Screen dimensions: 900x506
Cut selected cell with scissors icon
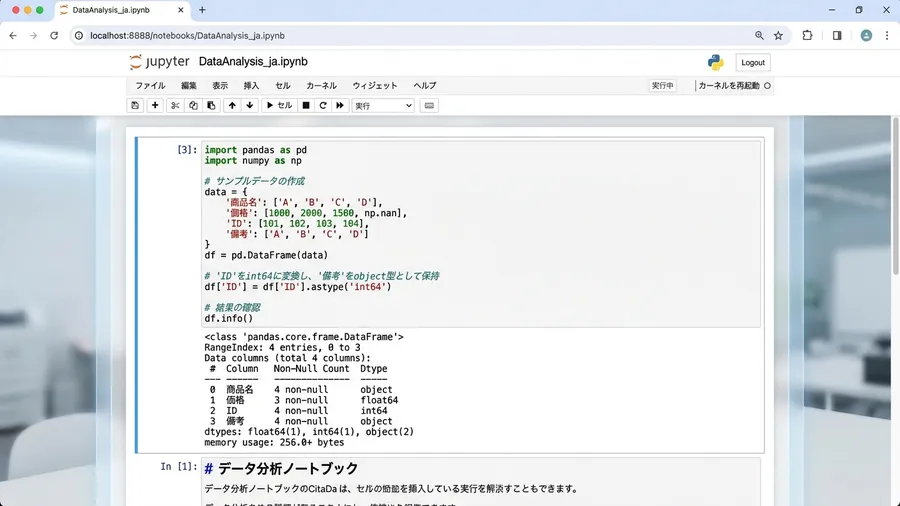pos(175,106)
